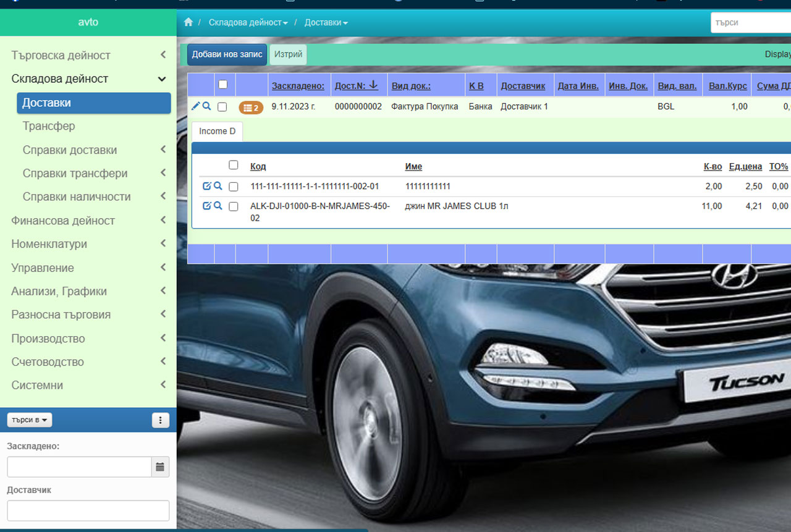
Task: Check the delivery 0000000002 row checkbox
Action: [222, 107]
